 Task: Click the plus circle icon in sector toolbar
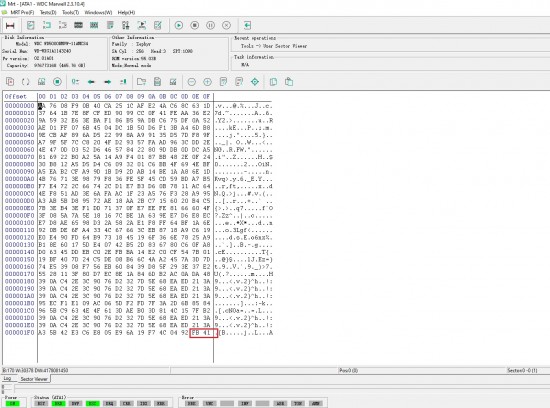208,82
